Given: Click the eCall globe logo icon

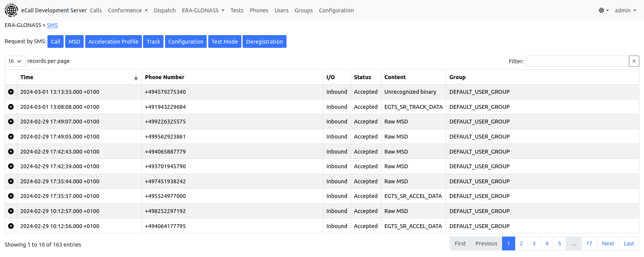Looking at the screenshot, I should tap(11, 10).
